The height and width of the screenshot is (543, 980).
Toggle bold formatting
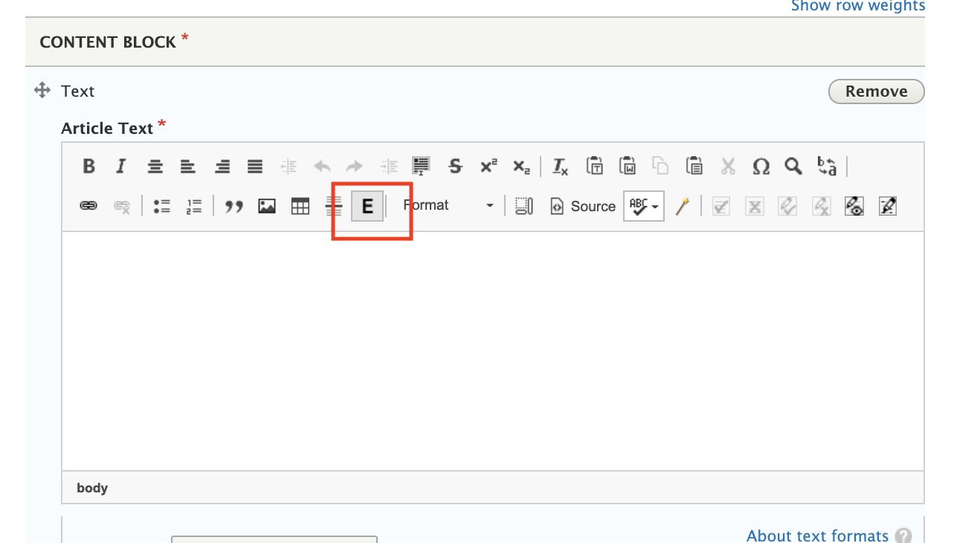click(x=88, y=166)
